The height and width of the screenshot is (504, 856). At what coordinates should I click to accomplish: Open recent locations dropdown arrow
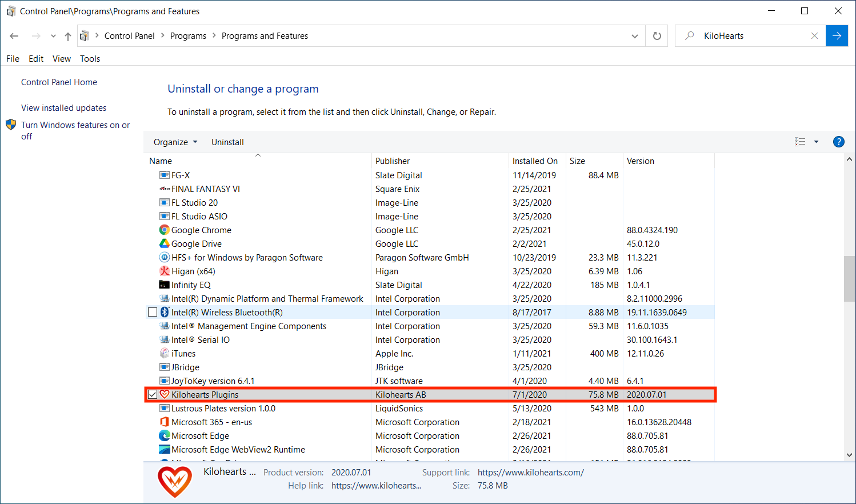click(x=53, y=36)
